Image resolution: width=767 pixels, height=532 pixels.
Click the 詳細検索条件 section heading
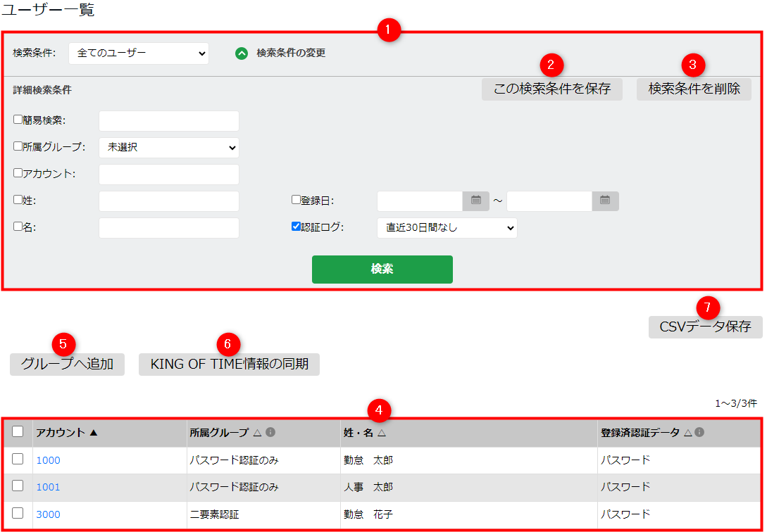click(42, 90)
